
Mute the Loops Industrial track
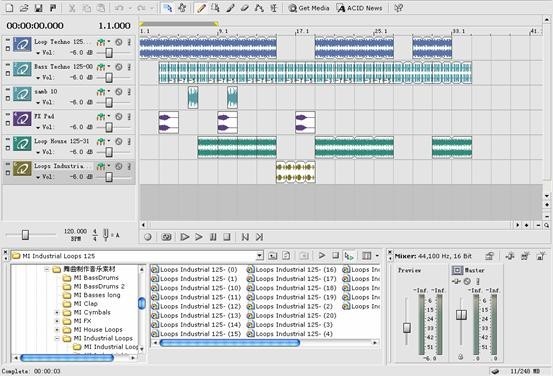(x=119, y=166)
